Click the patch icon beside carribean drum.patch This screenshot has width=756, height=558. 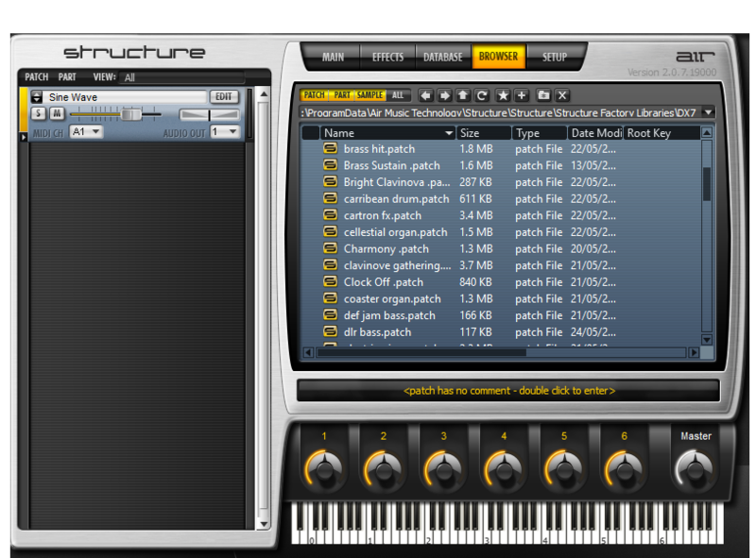[x=330, y=198]
